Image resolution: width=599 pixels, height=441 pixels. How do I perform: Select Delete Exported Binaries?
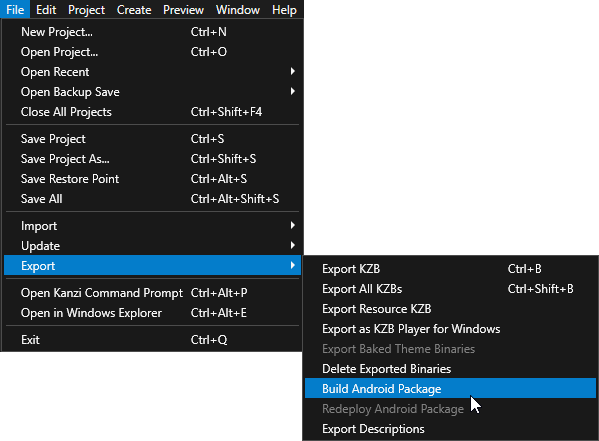click(450, 368)
